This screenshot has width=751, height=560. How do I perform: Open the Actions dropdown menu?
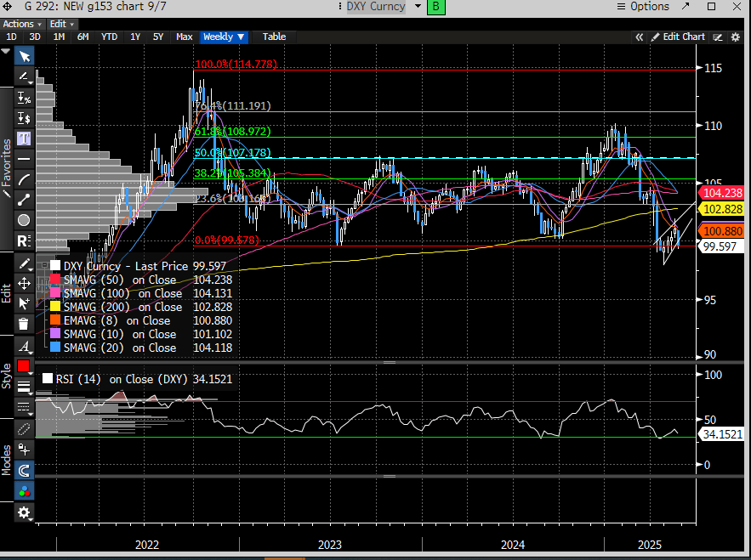click(22, 24)
